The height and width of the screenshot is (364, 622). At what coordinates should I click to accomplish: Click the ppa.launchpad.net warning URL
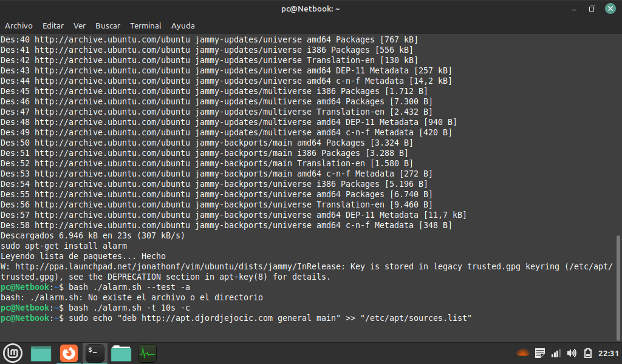click(x=180, y=266)
